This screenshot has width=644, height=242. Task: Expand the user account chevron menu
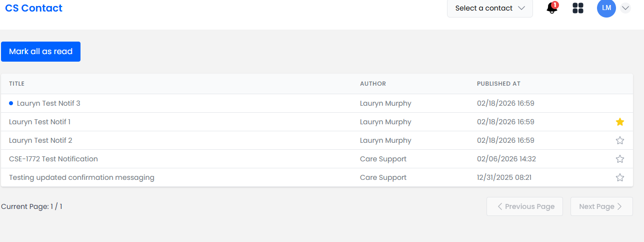click(625, 9)
